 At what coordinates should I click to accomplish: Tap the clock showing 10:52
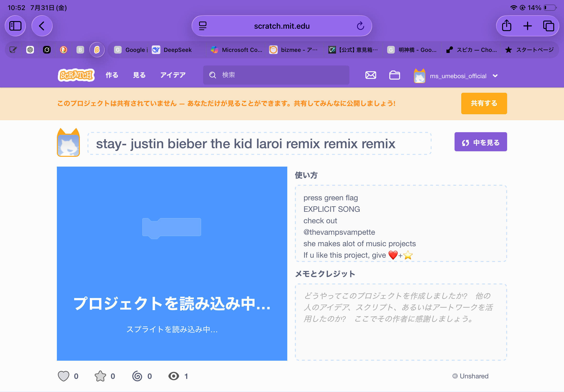coord(16,8)
